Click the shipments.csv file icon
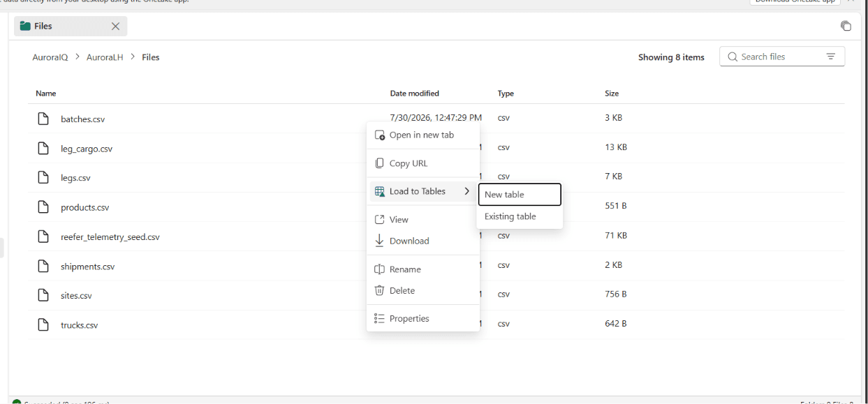 tap(43, 267)
